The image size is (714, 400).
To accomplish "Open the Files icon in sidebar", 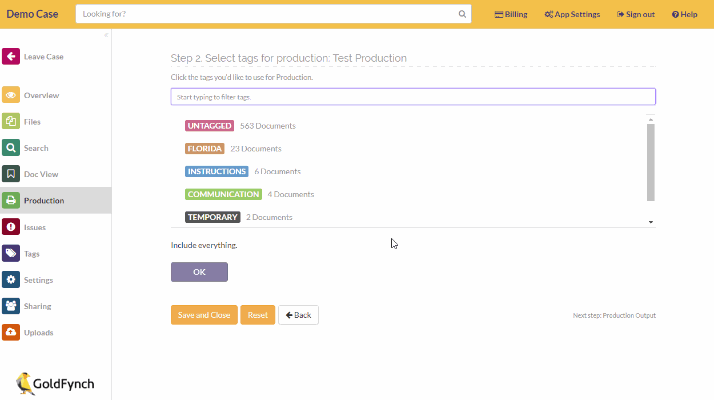I will (x=11, y=122).
